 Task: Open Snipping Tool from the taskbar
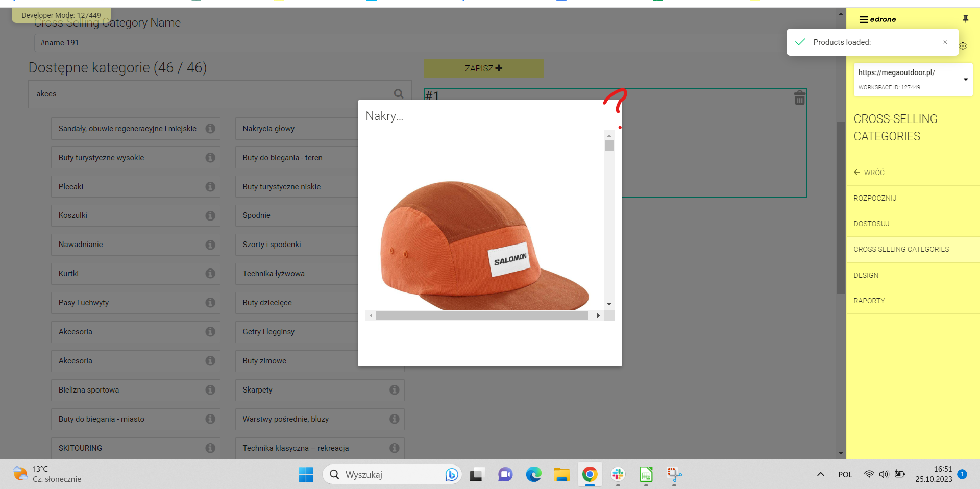674,475
